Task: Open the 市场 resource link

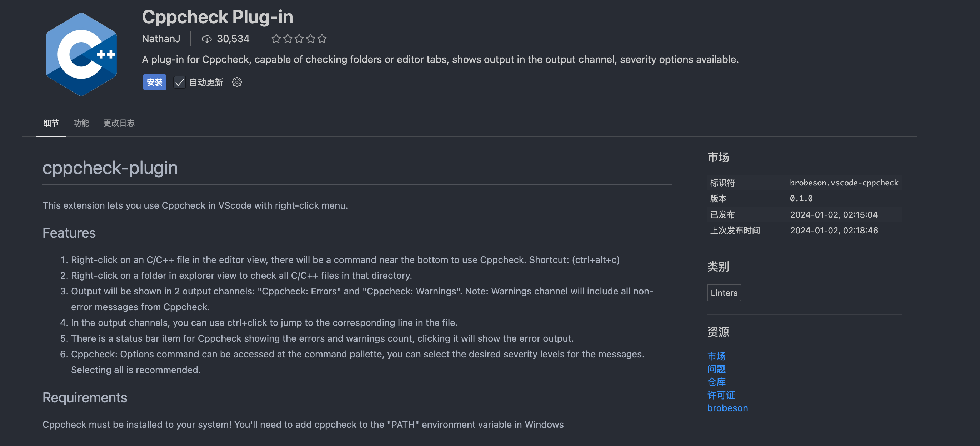Action: coord(716,356)
